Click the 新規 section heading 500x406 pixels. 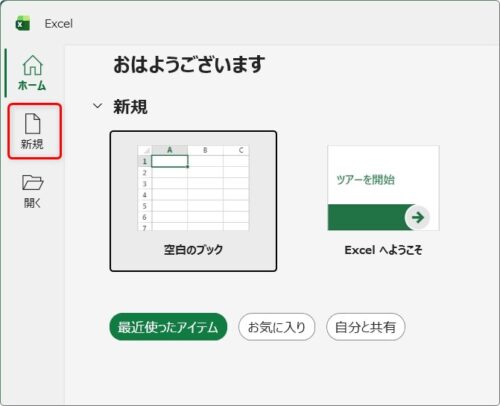(x=130, y=107)
